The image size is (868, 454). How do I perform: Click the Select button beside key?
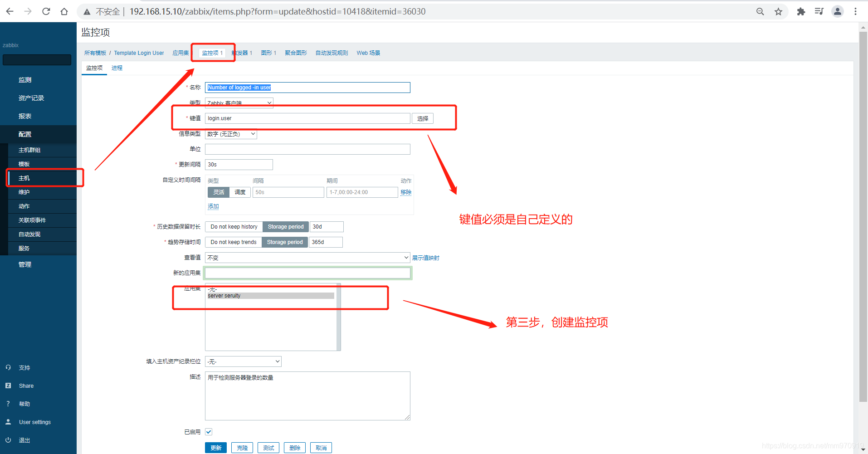tap(423, 118)
